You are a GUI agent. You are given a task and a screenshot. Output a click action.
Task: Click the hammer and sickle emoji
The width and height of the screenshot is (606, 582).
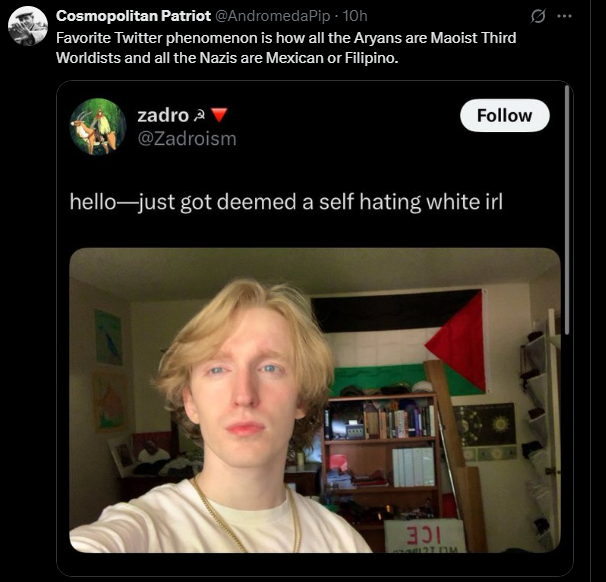point(199,116)
